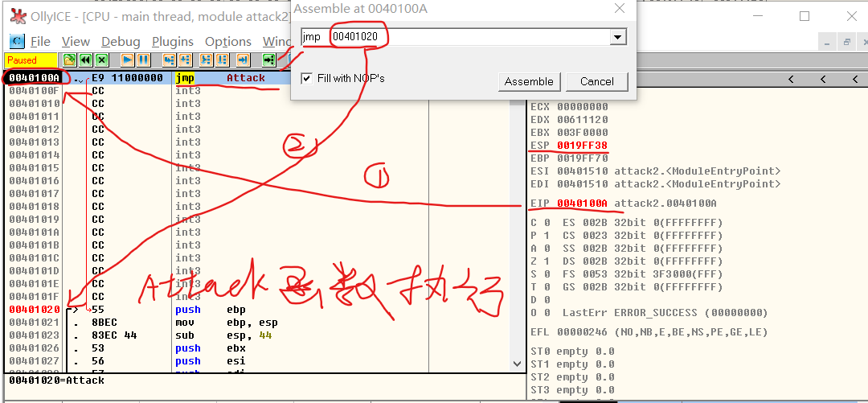868x403 pixels.
Task: Click the Trace into toolbar icon
Action: point(206,60)
